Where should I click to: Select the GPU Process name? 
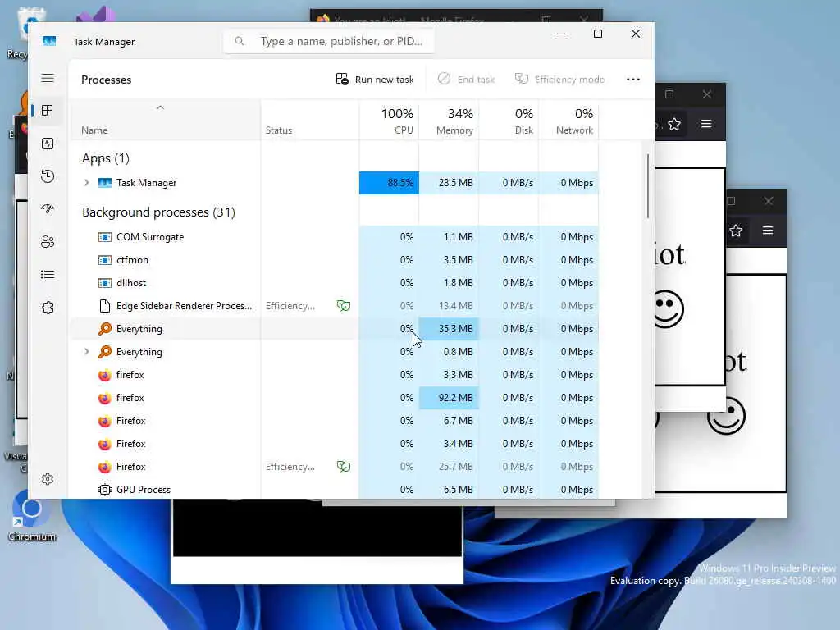pos(144,490)
